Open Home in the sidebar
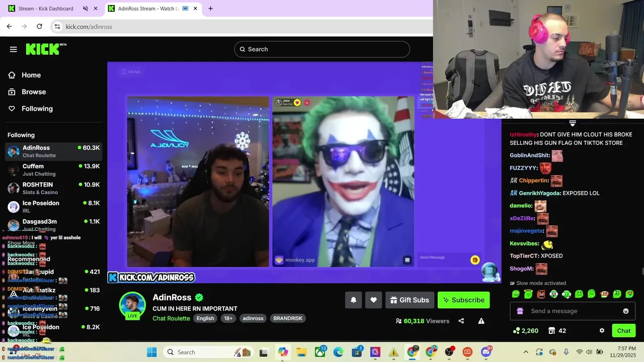644x362 pixels. pos(31,75)
